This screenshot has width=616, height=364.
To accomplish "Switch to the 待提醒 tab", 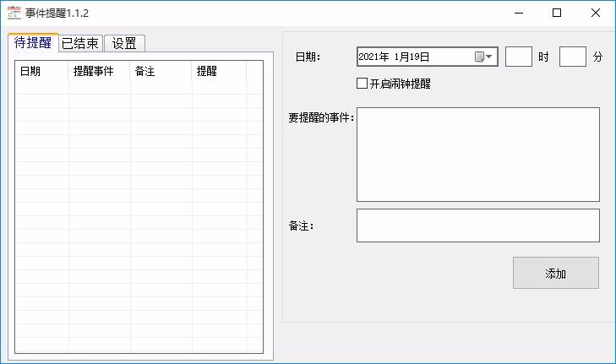I will pyautogui.click(x=33, y=42).
